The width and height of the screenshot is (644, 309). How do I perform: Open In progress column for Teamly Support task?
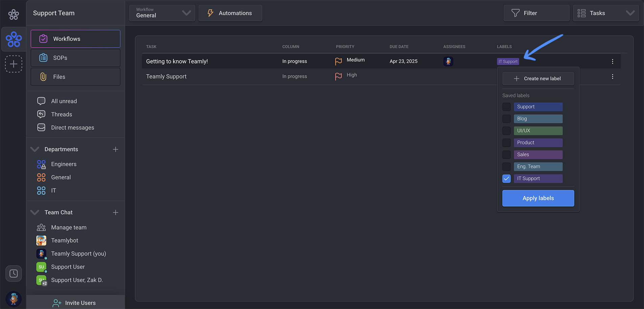coord(295,76)
